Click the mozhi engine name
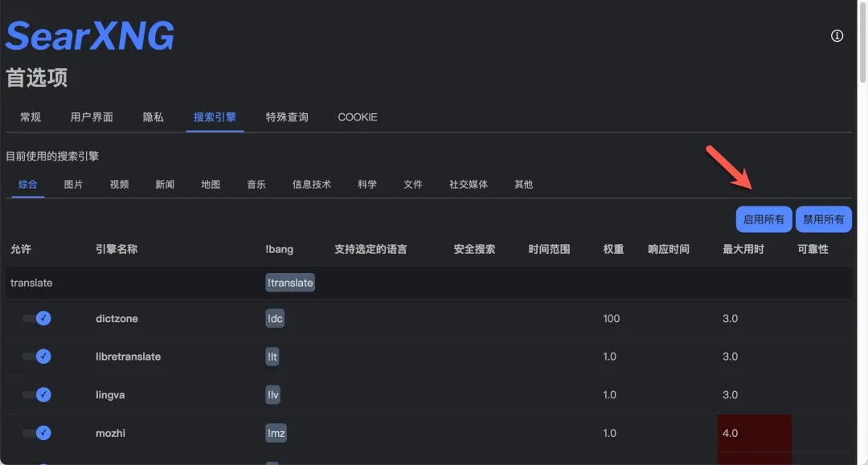Screen dimensions: 868x465 tap(110, 433)
